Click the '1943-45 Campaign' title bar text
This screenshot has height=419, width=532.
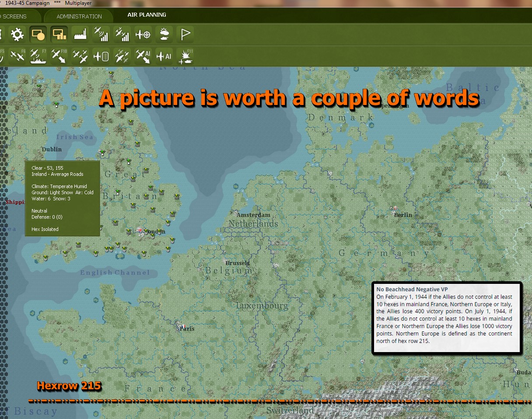pyautogui.click(x=27, y=3)
